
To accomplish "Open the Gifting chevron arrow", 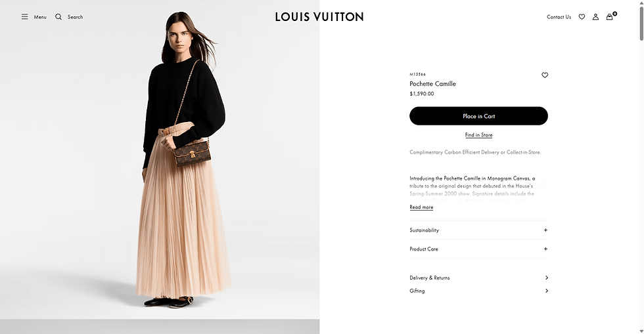I will pyautogui.click(x=546, y=291).
